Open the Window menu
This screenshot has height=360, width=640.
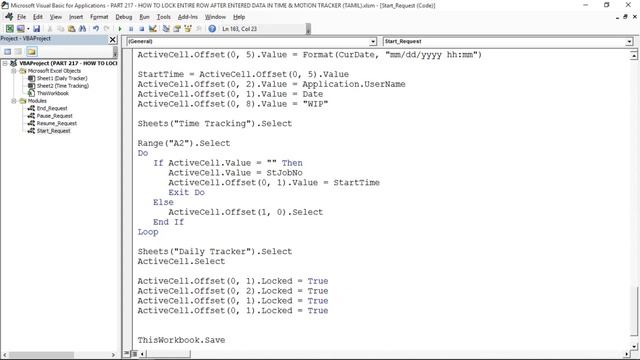click(x=215, y=17)
